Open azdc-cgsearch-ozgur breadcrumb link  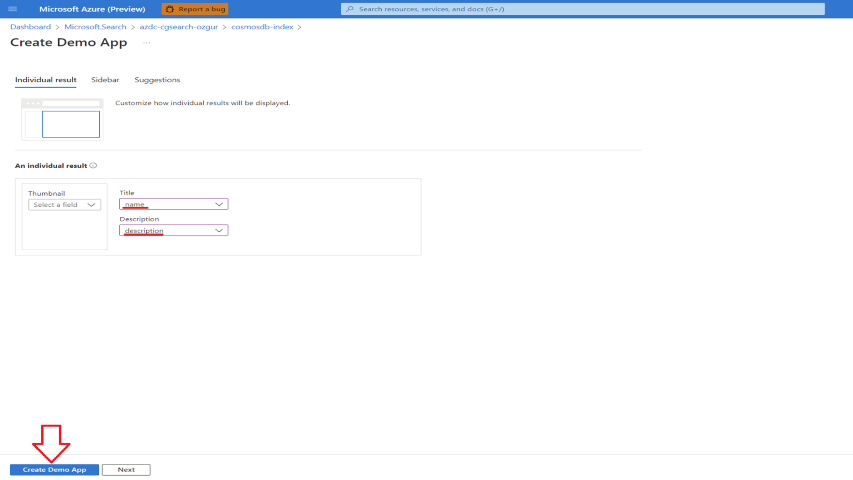tap(178, 27)
